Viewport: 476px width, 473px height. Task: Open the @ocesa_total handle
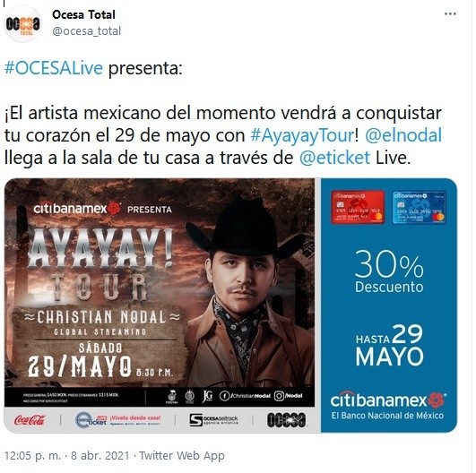tap(87, 31)
